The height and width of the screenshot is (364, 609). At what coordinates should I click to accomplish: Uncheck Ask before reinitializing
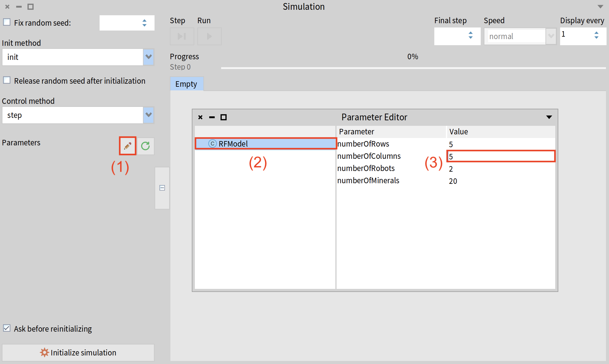(x=7, y=328)
